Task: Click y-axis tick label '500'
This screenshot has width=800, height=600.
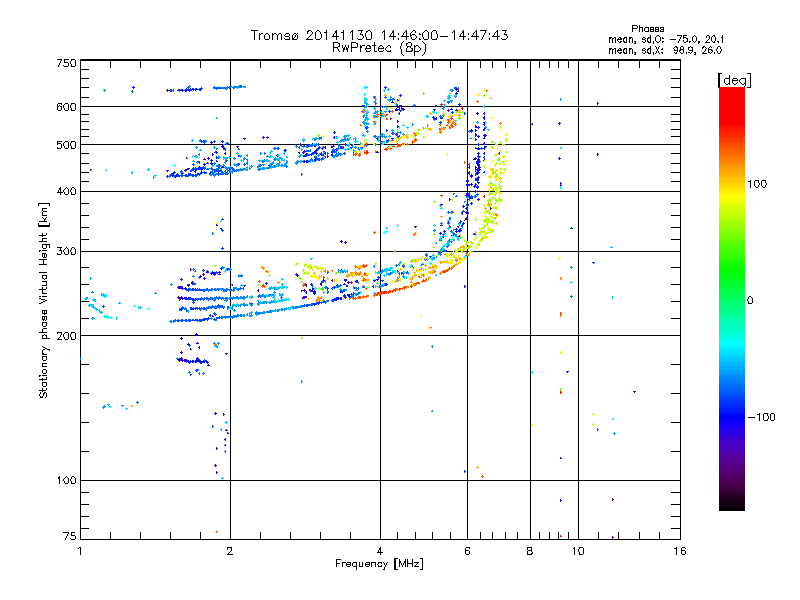Action: coord(66,145)
